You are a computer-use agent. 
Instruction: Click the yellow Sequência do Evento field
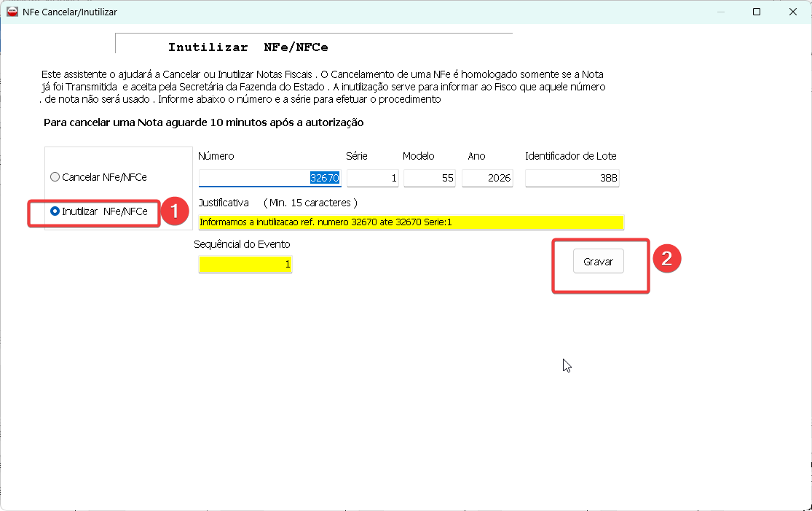pyautogui.click(x=245, y=265)
